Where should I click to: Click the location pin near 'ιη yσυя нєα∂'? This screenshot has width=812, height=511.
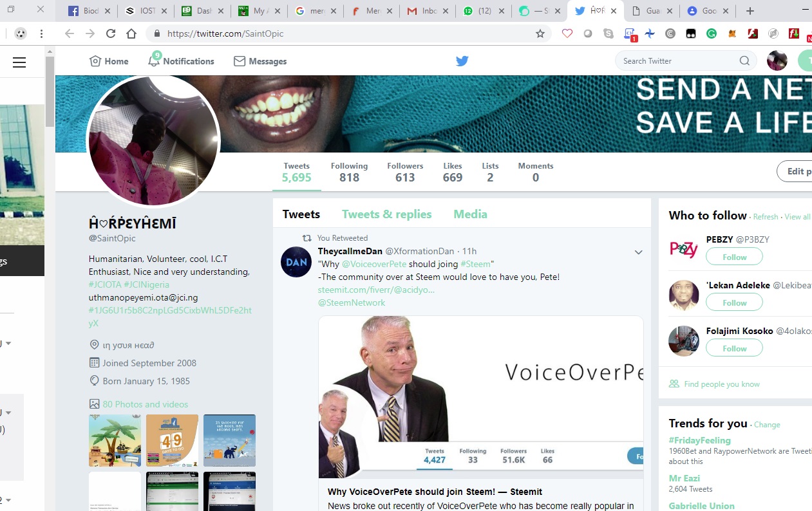coord(94,344)
